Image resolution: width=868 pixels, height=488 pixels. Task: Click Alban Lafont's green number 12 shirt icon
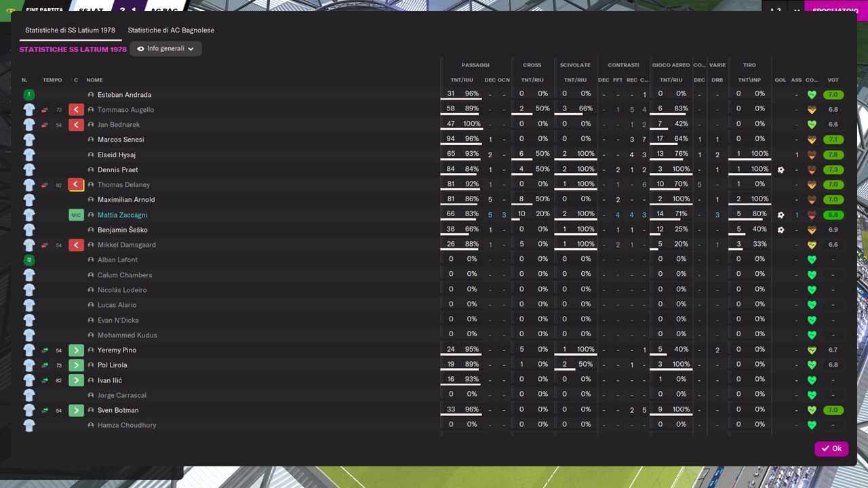tap(28, 260)
